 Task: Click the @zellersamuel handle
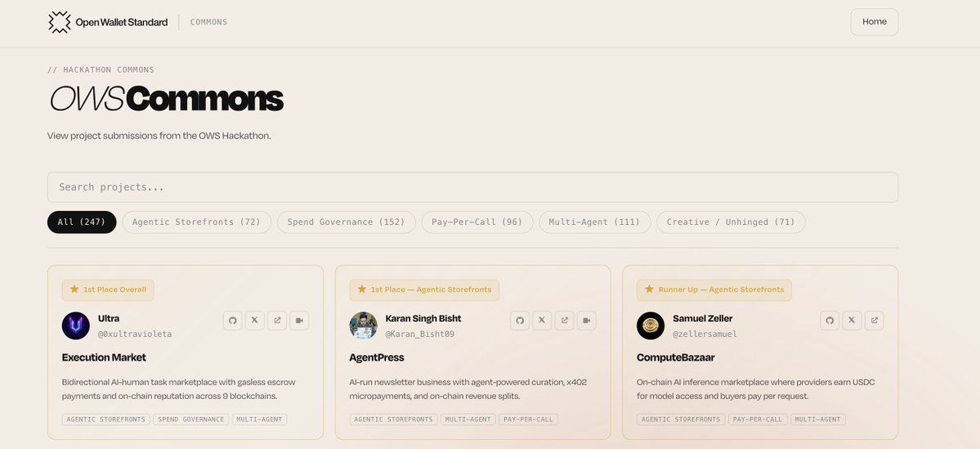pyautogui.click(x=705, y=334)
